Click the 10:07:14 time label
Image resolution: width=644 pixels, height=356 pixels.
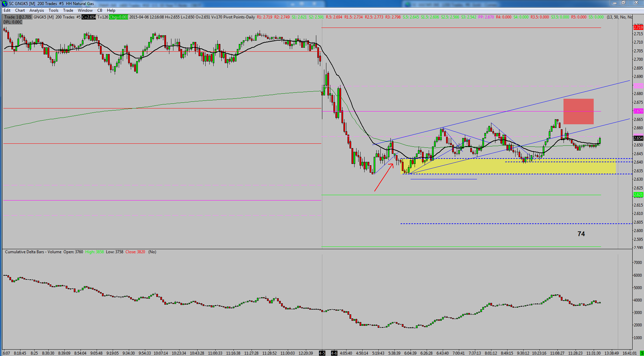161,353
